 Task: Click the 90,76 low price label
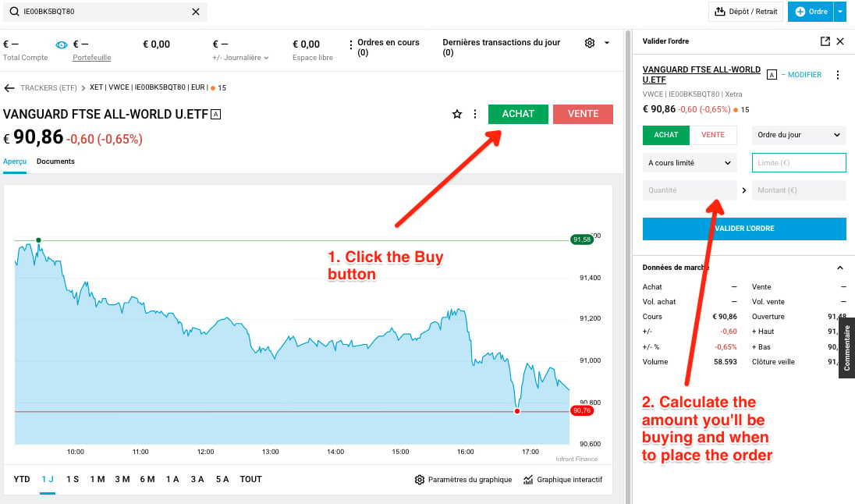pos(582,410)
